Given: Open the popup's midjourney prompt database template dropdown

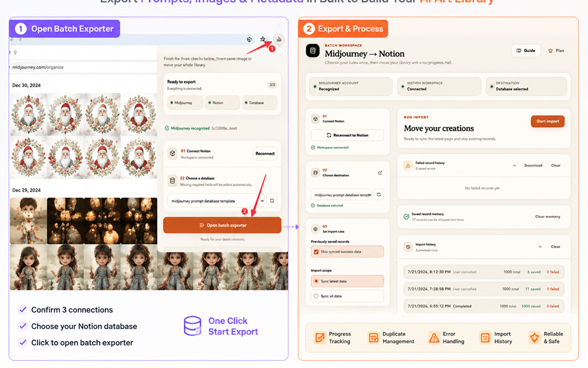Looking at the screenshot, I should [x=216, y=201].
